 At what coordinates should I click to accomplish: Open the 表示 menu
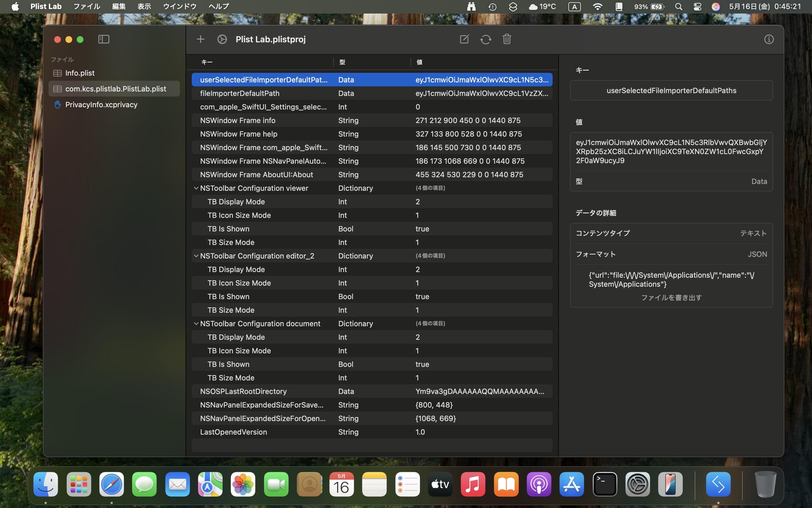coord(144,6)
